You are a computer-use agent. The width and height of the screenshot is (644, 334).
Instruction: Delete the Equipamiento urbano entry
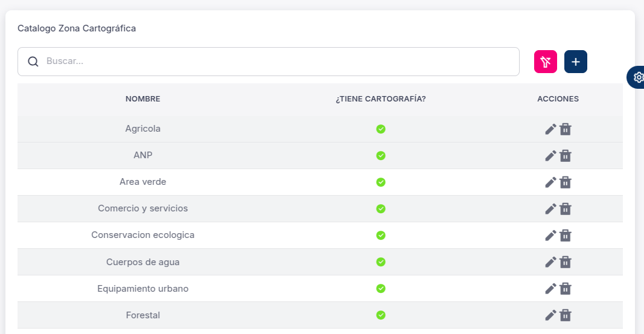click(566, 288)
